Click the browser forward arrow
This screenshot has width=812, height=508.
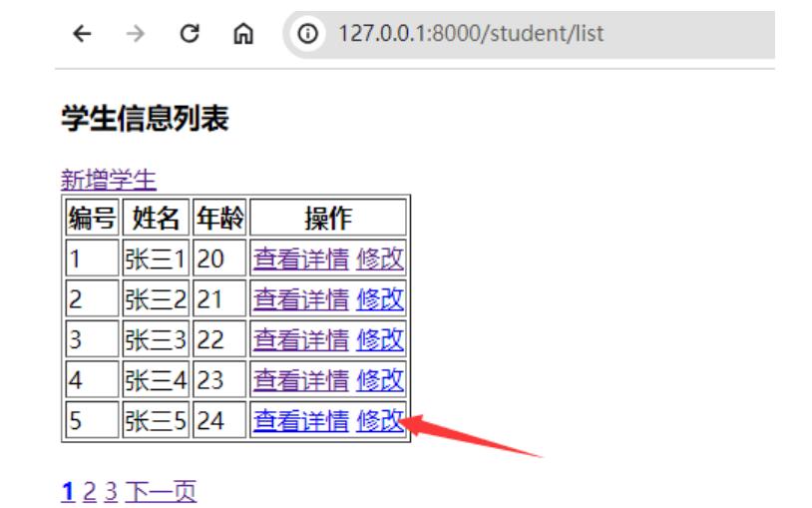point(136,34)
